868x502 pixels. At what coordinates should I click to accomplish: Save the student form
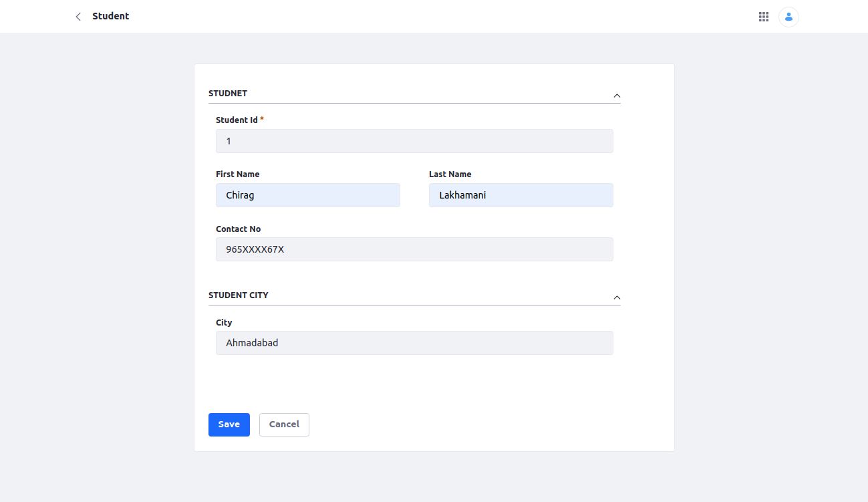[x=229, y=424]
